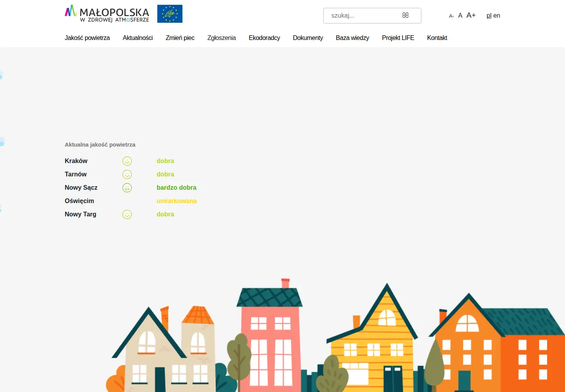Focus the szukaj search field
This screenshot has width=565, height=392.
point(372,16)
